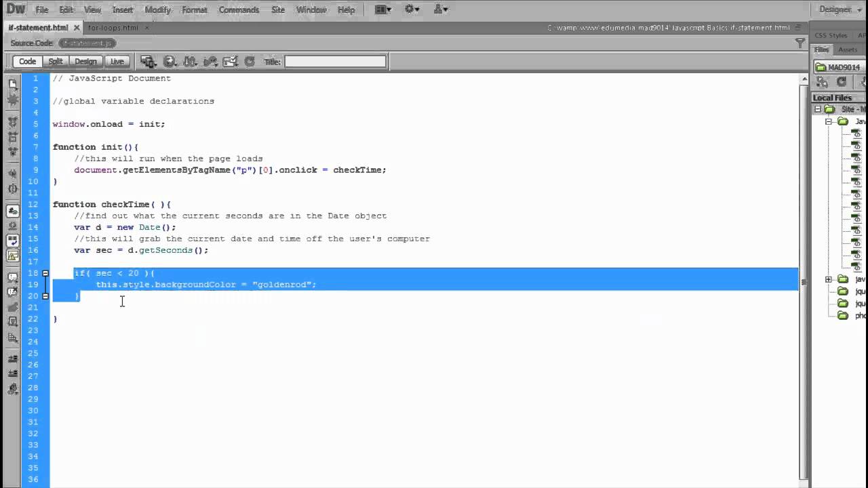Viewport: 868px width, 488px height.
Task: Click the Format Source Code icon
Action: coord(12,389)
